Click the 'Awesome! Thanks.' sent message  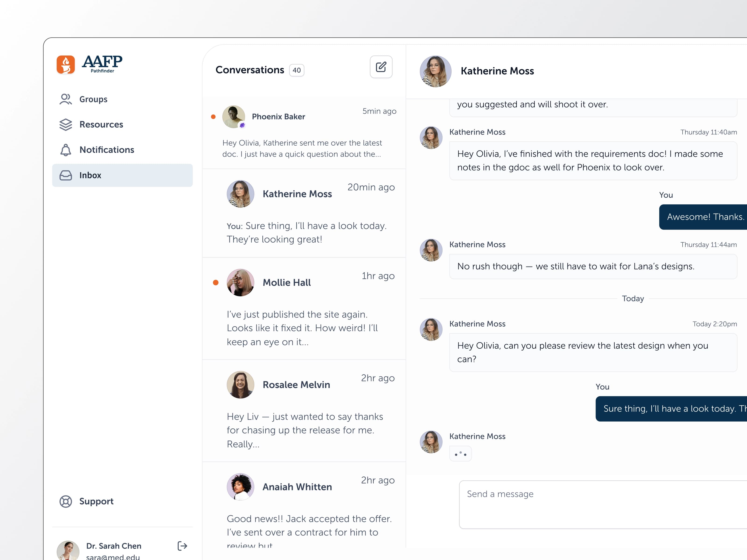pyautogui.click(x=703, y=217)
